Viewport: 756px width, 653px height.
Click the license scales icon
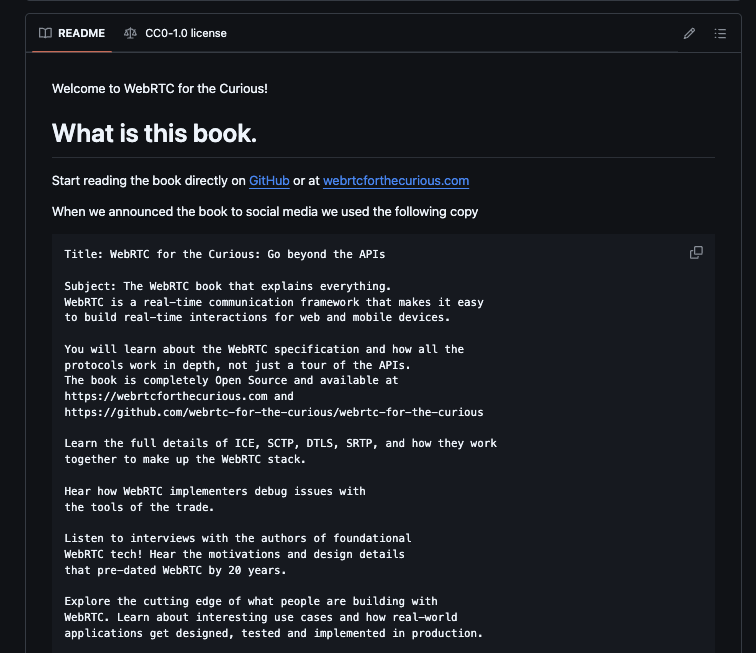[x=130, y=33]
